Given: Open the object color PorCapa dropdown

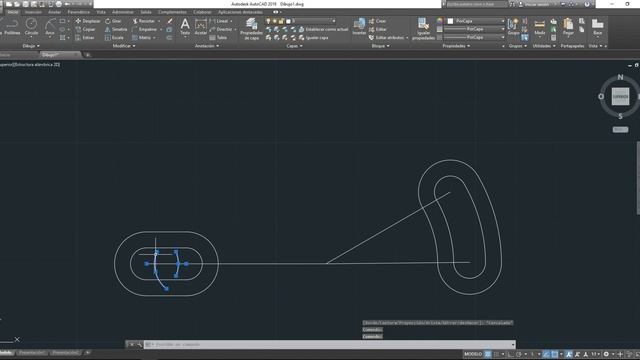Looking at the screenshot, I should point(476,21).
